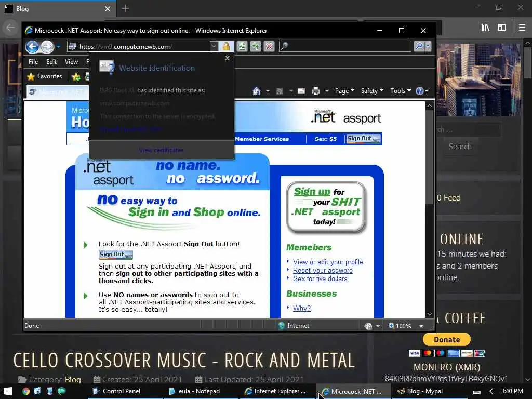Image resolution: width=532 pixels, height=399 pixels.
Task: Click Chrome icon in taskbar
Action: pyautogui.click(x=26, y=391)
